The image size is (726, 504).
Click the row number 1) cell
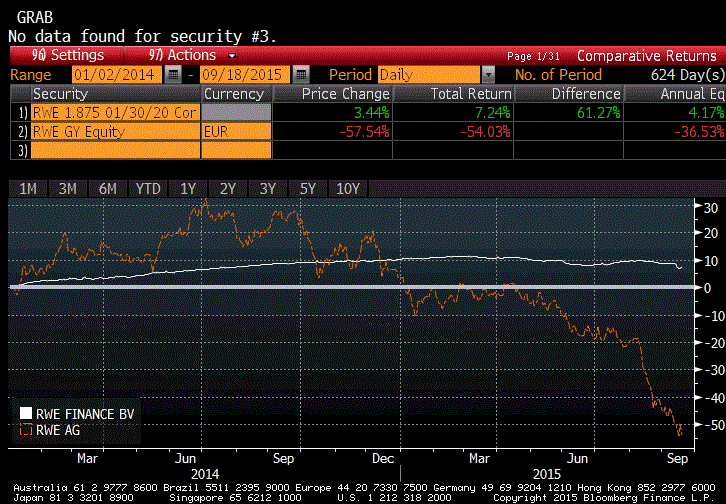[21, 112]
